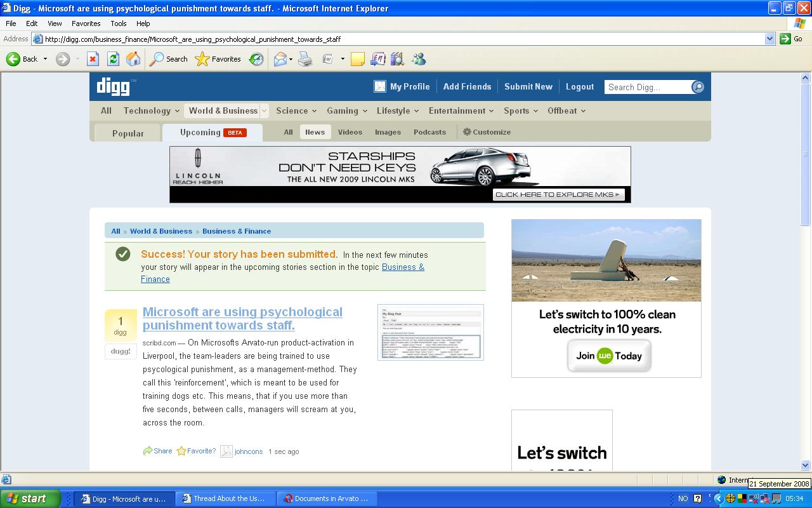Open the Favorites menu in the menu bar

pyautogui.click(x=86, y=23)
